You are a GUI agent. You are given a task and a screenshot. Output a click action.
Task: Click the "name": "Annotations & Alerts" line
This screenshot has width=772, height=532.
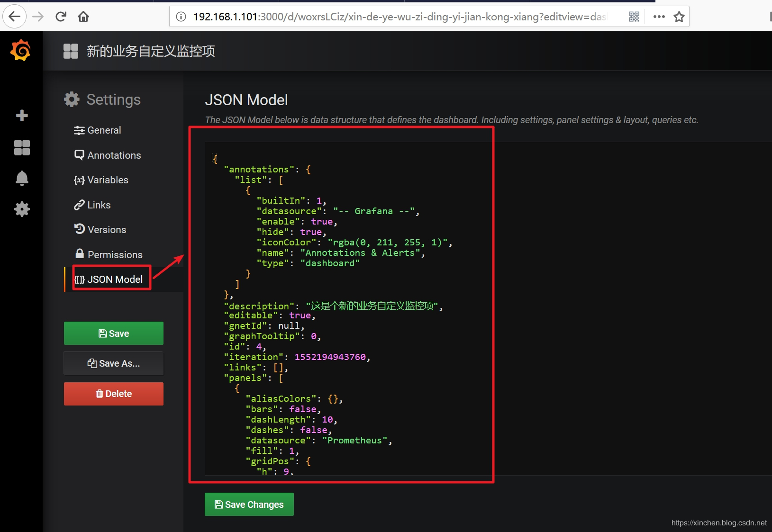point(341,252)
